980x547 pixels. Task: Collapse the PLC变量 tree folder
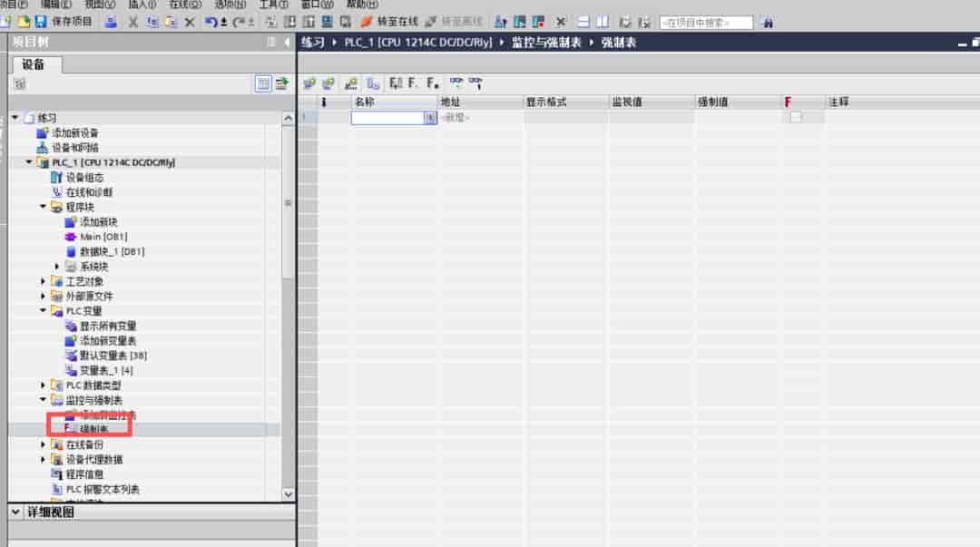coord(44,311)
